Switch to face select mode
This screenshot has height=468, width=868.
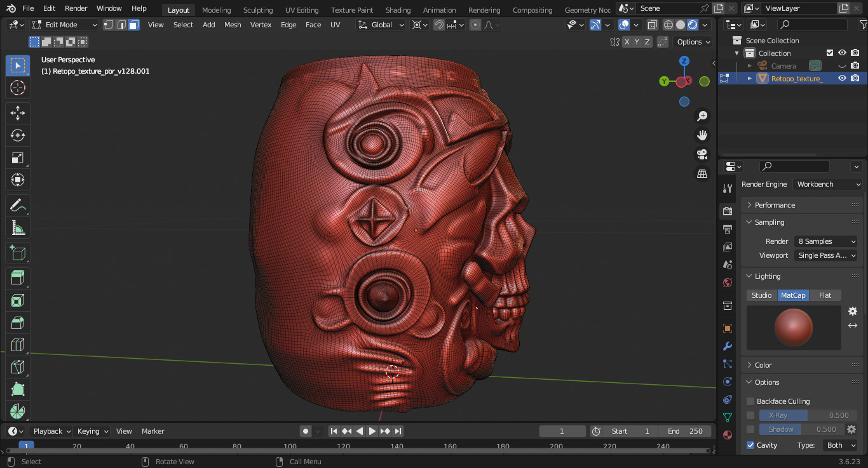click(x=133, y=25)
